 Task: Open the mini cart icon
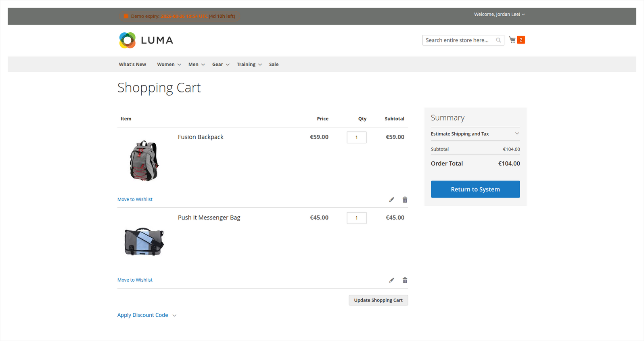(x=512, y=40)
